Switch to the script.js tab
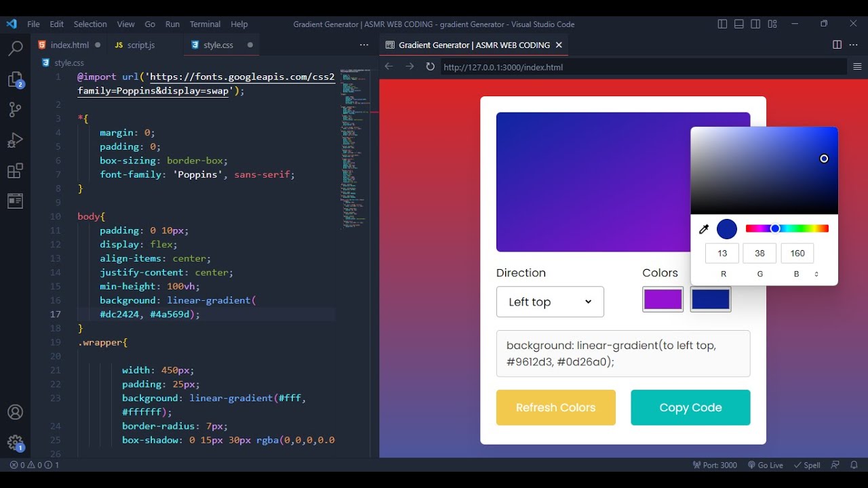 pos(141,45)
